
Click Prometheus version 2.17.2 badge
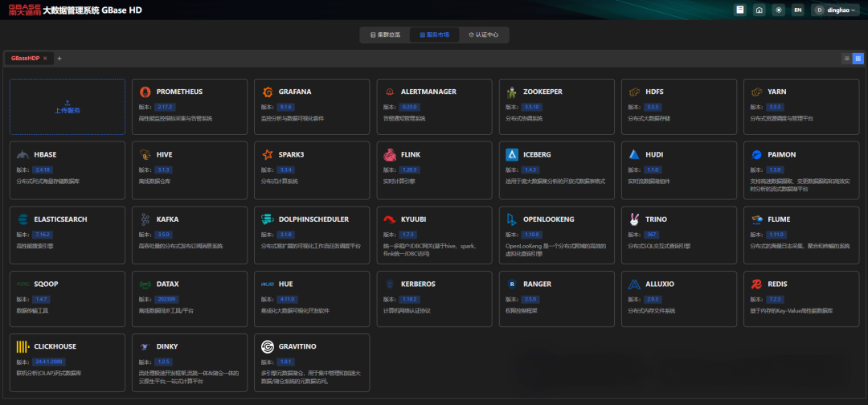166,107
